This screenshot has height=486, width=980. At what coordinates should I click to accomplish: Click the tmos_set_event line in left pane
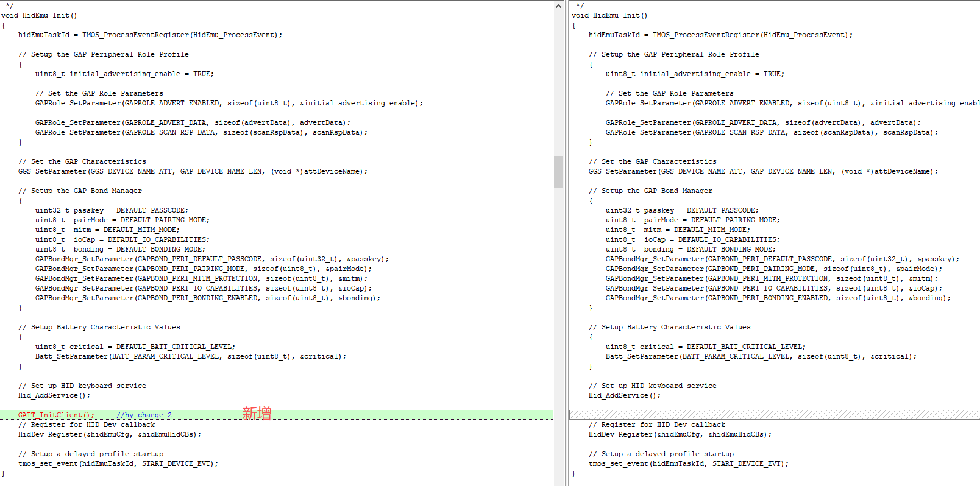[118, 463]
